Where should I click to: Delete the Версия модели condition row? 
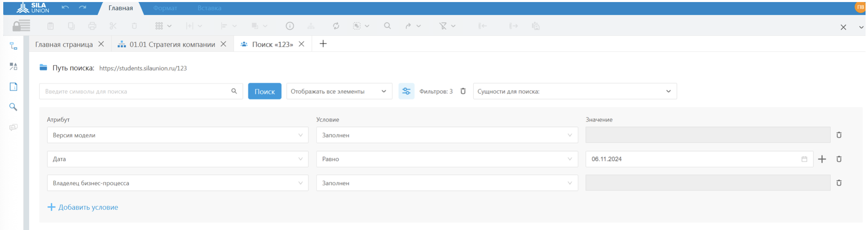[x=839, y=135]
